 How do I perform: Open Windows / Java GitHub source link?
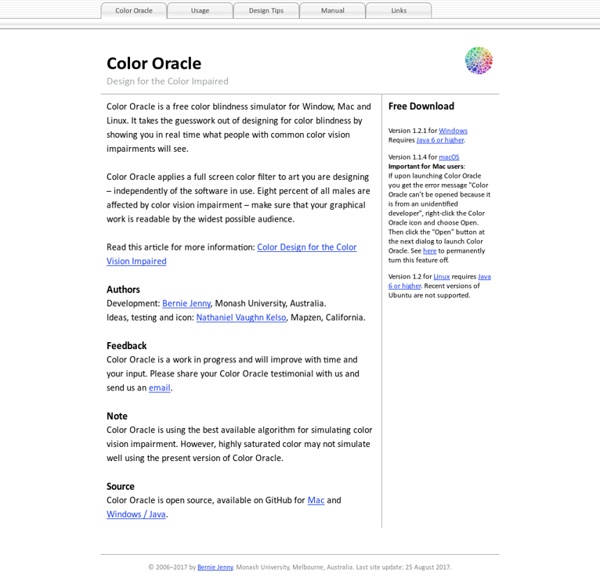pyautogui.click(x=136, y=514)
